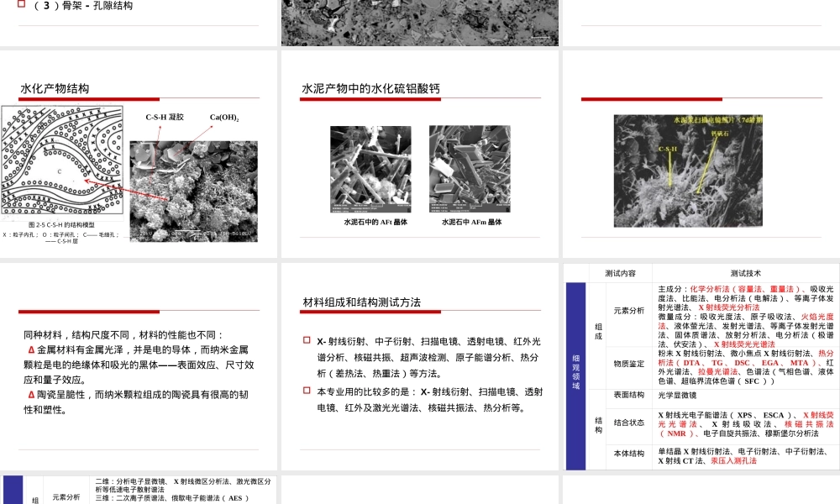Click the 测试技术 table header
Image resolution: width=840 pixels, height=504 pixels.
pyautogui.click(x=746, y=273)
